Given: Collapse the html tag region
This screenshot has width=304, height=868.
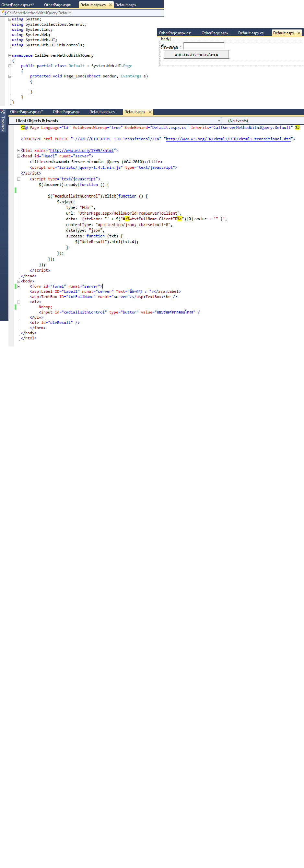Looking at the screenshot, I should pyautogui.click(x=18, y=151).
